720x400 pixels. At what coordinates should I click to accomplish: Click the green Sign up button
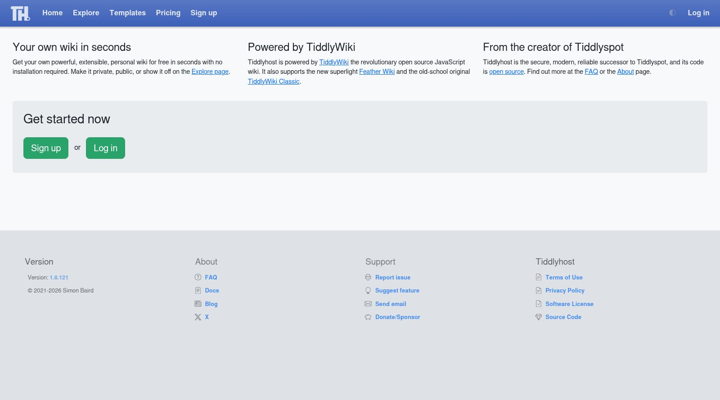click(x=46, y=148)
